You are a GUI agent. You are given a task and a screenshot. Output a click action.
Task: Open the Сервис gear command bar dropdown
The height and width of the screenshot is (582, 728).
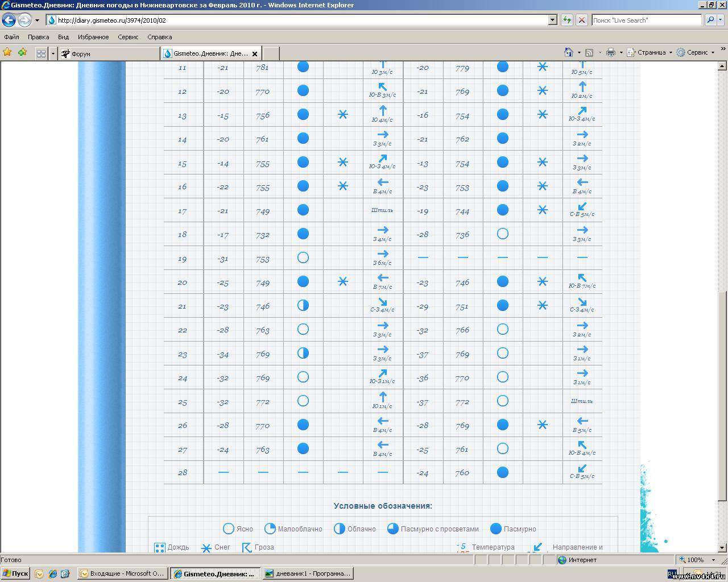[695, 52]
